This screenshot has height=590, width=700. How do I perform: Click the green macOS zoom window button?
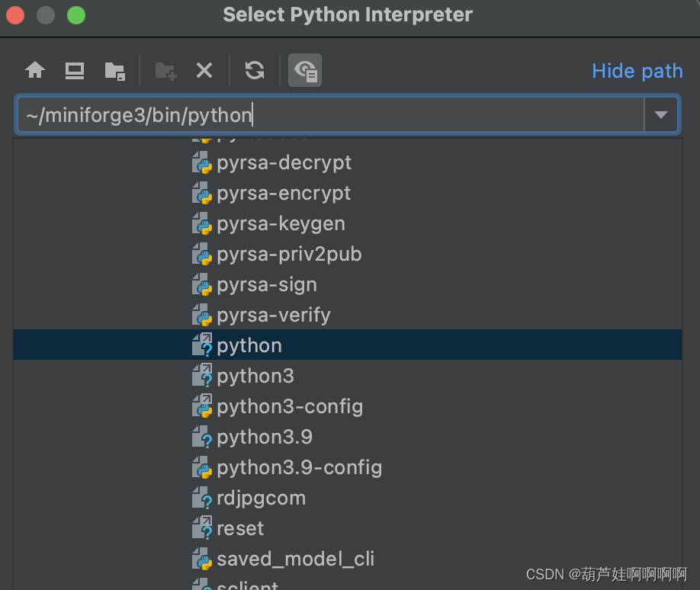coord(76,14)
